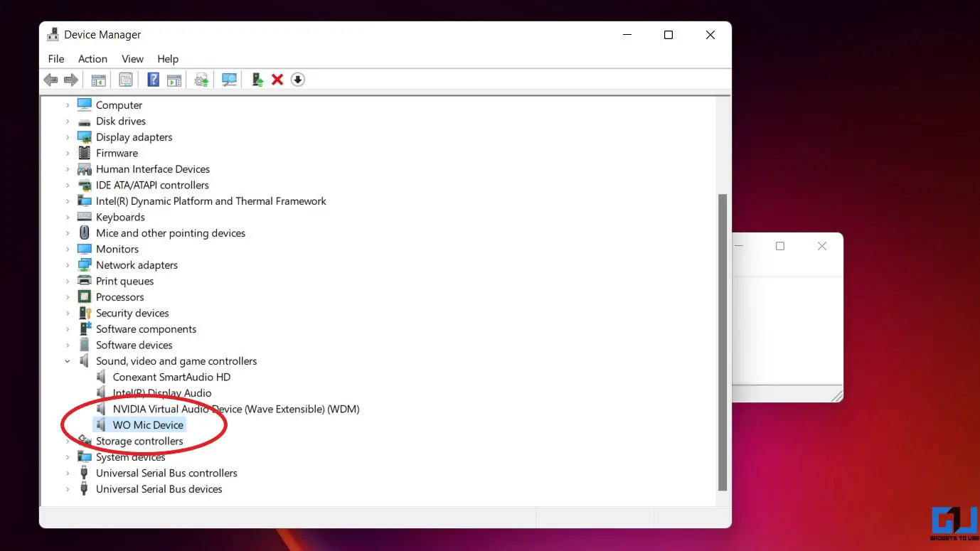The image size is (980, 551).
Task: Click the Update device driver toolbar icon
Action: [257, 80]
